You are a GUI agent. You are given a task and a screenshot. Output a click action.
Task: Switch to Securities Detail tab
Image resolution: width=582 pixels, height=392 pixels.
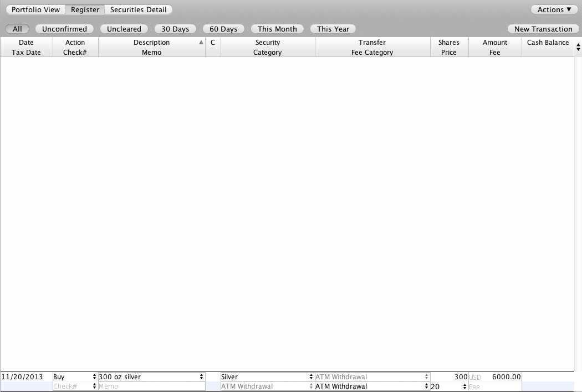(138, 9)
